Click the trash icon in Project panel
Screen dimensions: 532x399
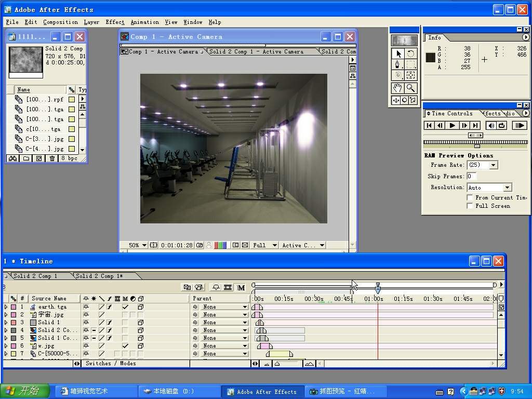click(x=52, y=158)
